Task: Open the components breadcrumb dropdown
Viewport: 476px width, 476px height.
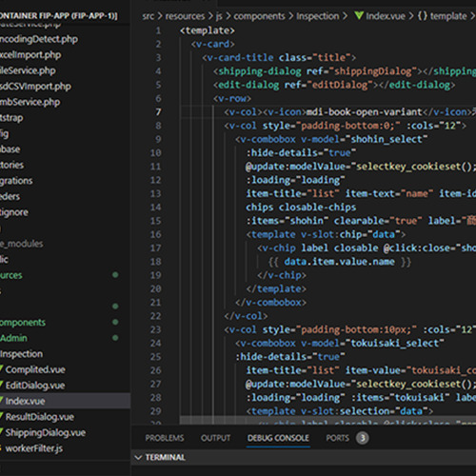Action: 259,16
